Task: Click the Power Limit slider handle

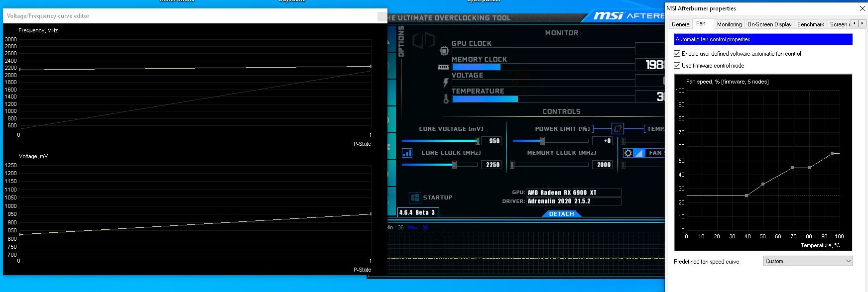Action: 542,141
